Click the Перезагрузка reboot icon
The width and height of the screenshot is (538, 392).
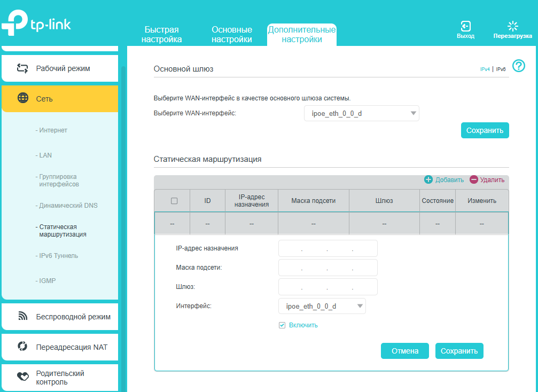click(512, 26)
